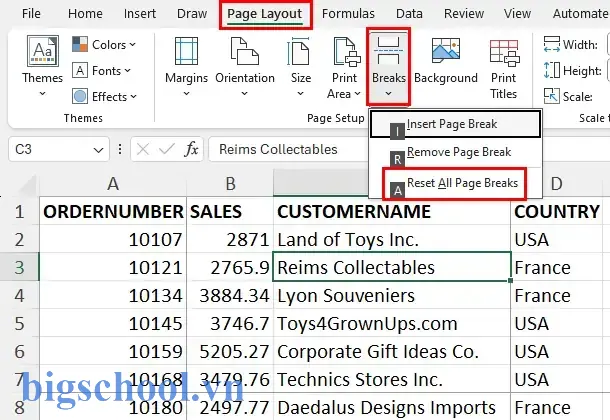Select column A header

(x=113, y=184)
